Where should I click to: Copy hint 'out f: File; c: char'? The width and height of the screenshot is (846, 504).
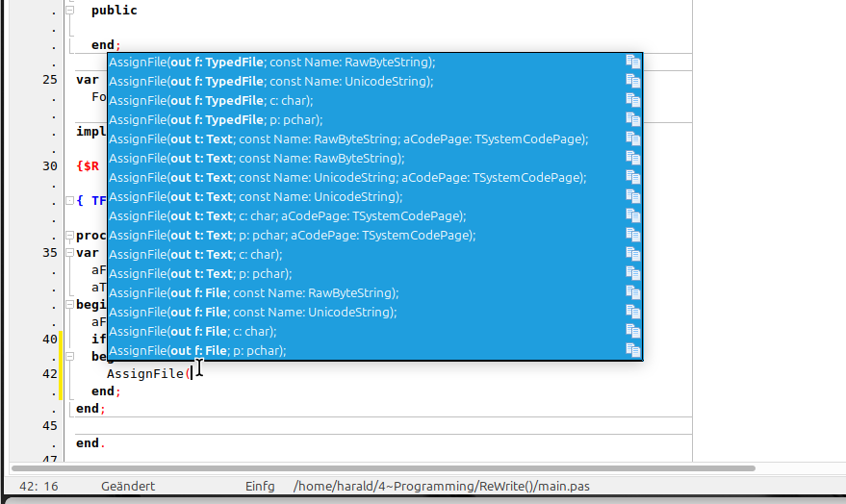click(633, 332)
